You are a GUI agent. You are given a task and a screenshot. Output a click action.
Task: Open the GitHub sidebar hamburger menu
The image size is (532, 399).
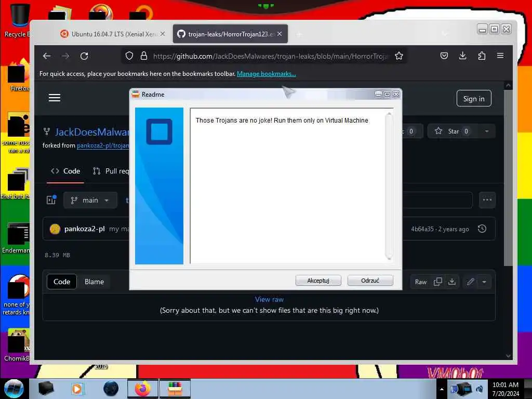[x=54, y=98]
